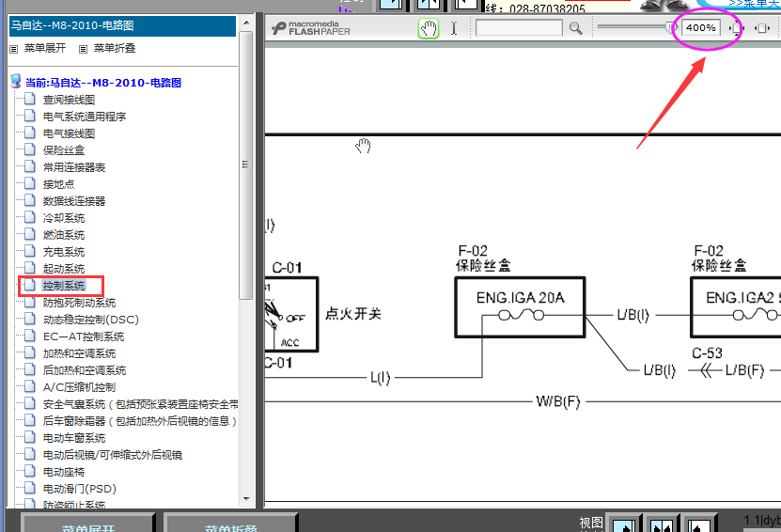The width and height of the screenshot is (781, 532).
Task: Click the top view toggle with left arrow
Action: pyautogui.click(x=467, y=5)
